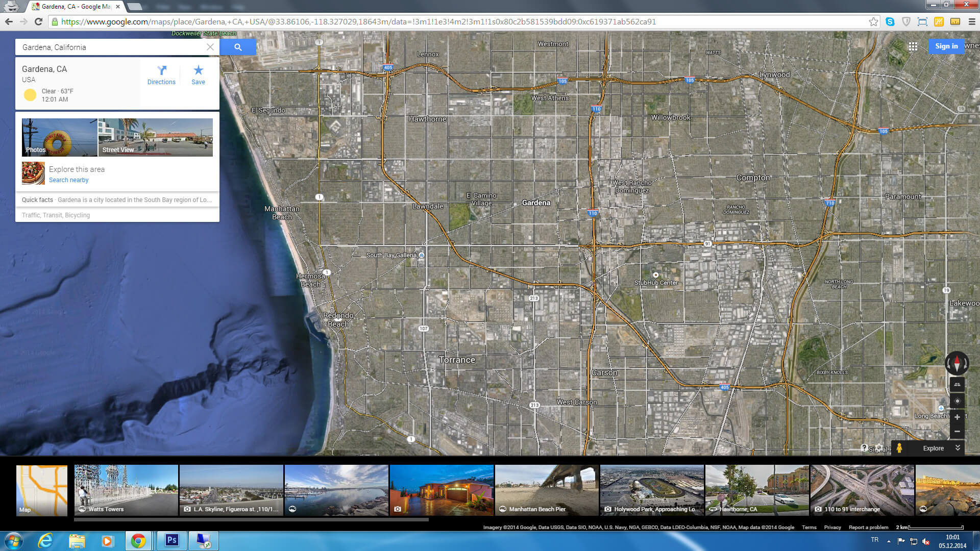Expand Traffic, Transit, Bicycling options
This screenshot has width=980, height=551.
[56, 215]
